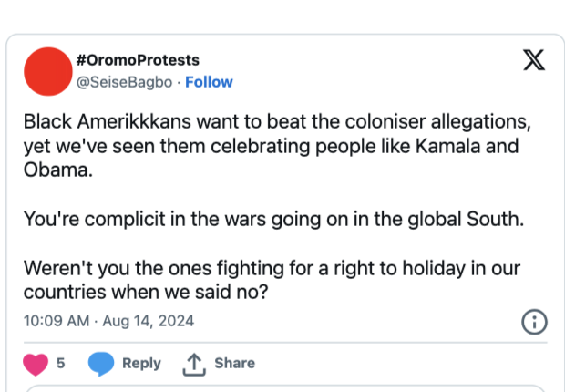Click the #OromoProtests display name
This screenshot has width=565, height=392.
[x=139, y=60]
